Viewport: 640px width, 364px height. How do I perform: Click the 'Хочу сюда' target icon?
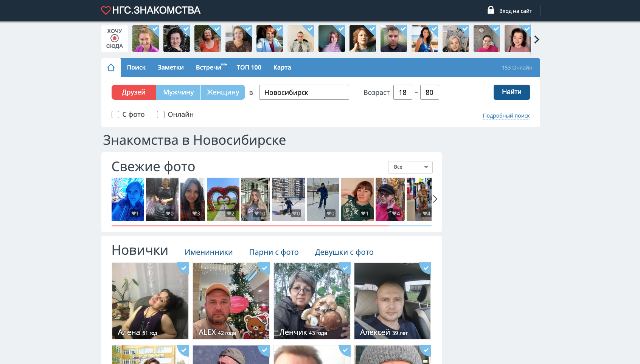pos(115,38)
